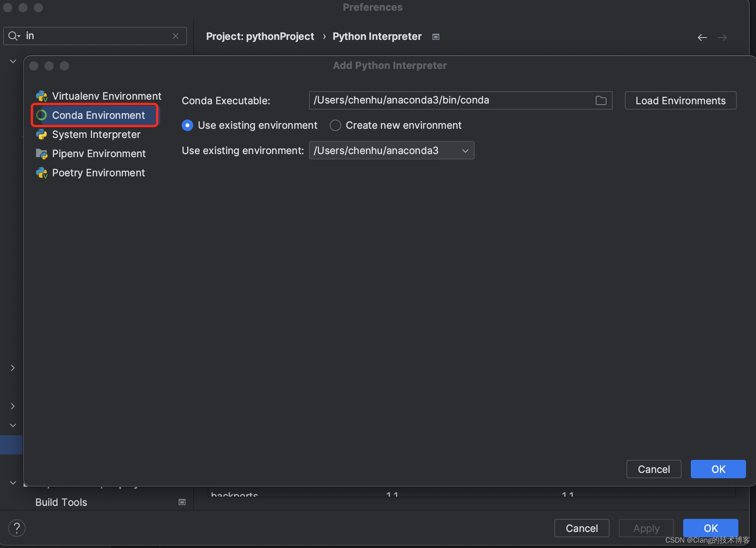The width and height of the screenshot is (756, 548).
Task: Choose Use existing environment radio button
Action: 187,125
